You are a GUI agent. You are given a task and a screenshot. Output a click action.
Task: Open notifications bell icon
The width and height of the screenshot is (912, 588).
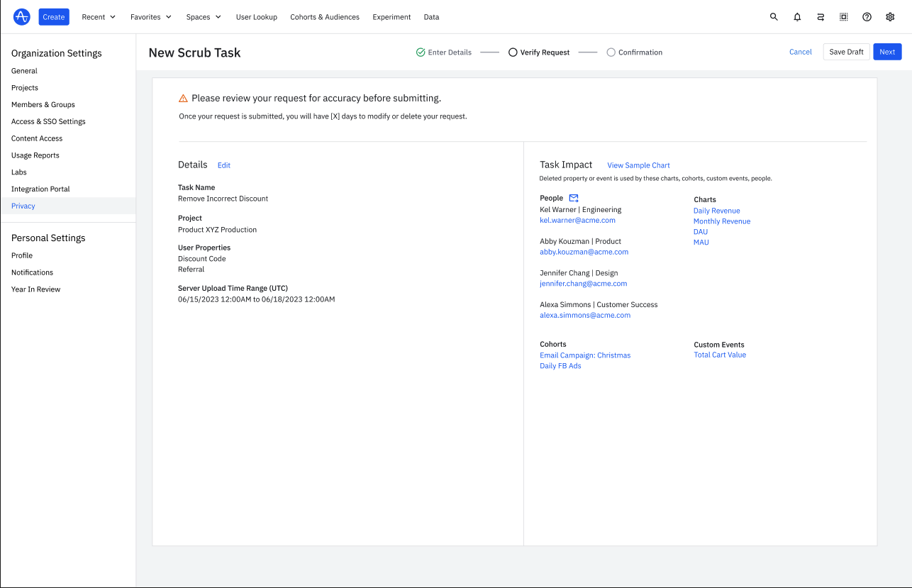(797, 17)
